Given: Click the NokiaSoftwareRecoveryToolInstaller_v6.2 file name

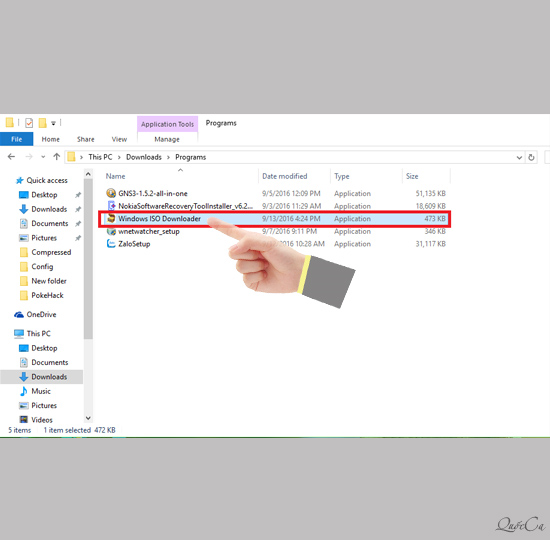Looking at the screenshot, I should (186, 206).
